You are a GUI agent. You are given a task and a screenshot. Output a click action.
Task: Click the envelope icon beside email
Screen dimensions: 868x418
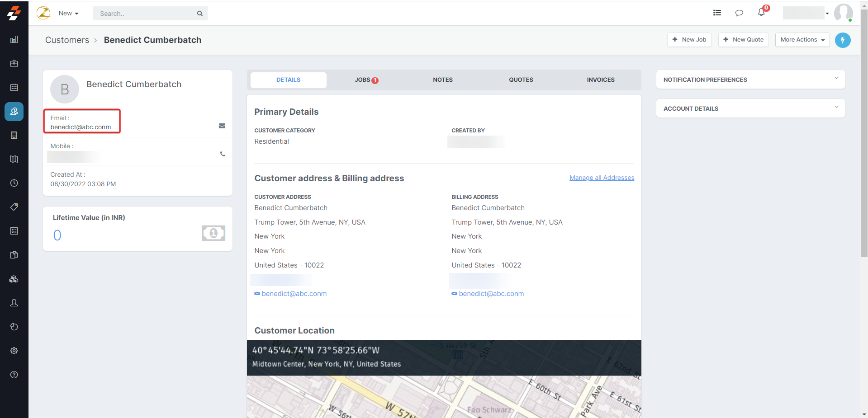coord(222,126)
